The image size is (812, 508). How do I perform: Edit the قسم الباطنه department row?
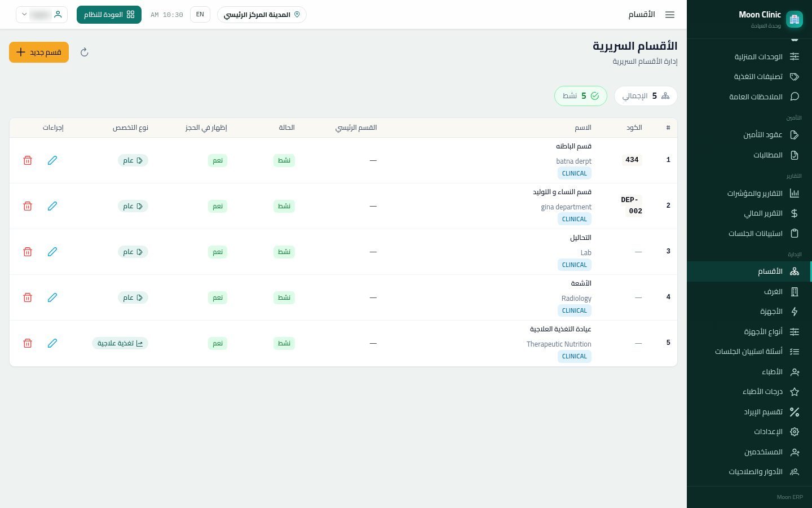(x=52, y=160)
